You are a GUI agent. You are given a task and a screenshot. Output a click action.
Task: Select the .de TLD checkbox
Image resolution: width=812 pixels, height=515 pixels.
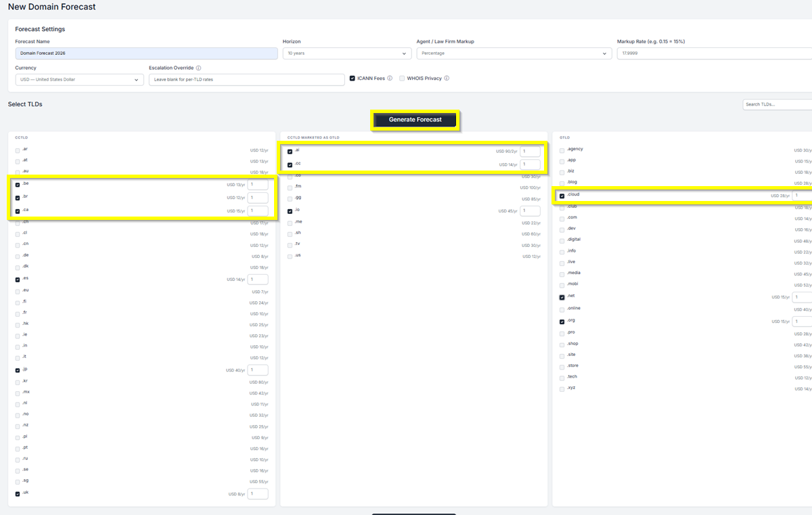pos(18,256)
